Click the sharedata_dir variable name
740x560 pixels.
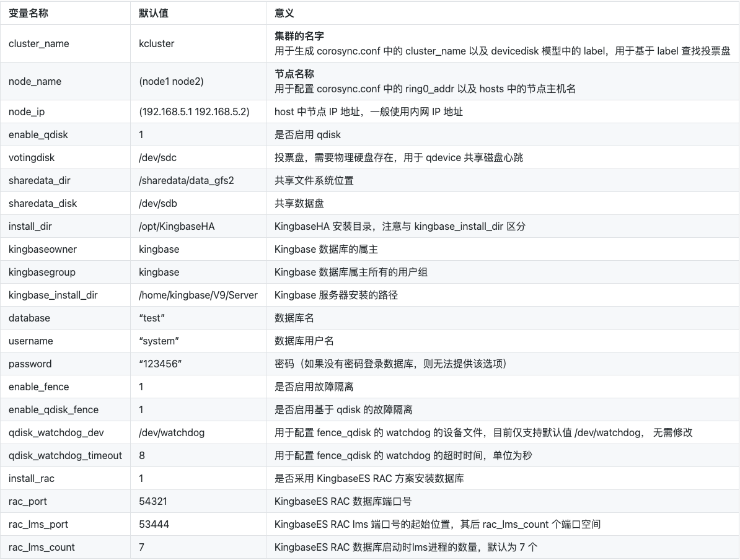[x=39, y=181]
